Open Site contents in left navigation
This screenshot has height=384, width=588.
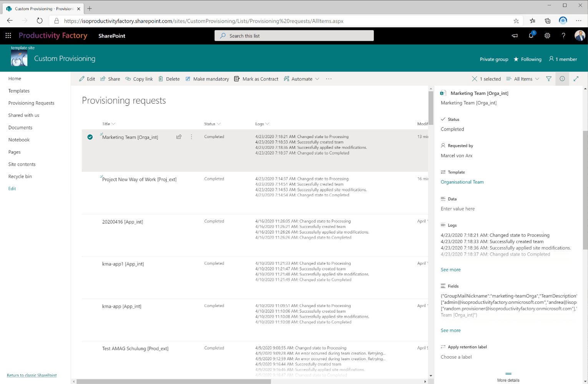pos(22,164)
